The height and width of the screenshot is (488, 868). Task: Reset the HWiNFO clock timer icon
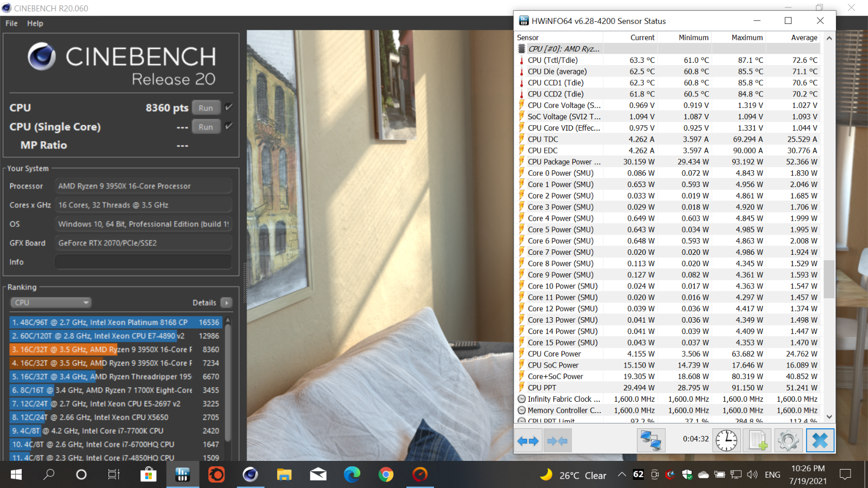(x=726, y=441)
